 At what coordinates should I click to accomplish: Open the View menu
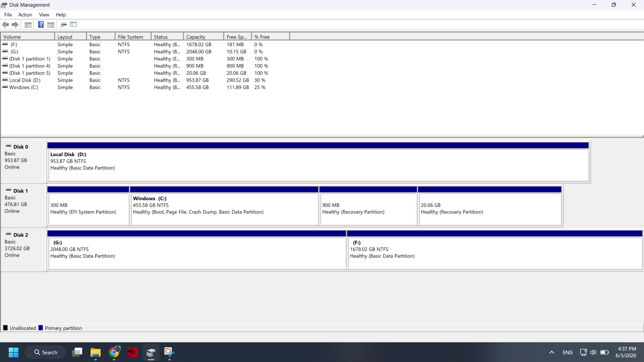click(44, 15)
